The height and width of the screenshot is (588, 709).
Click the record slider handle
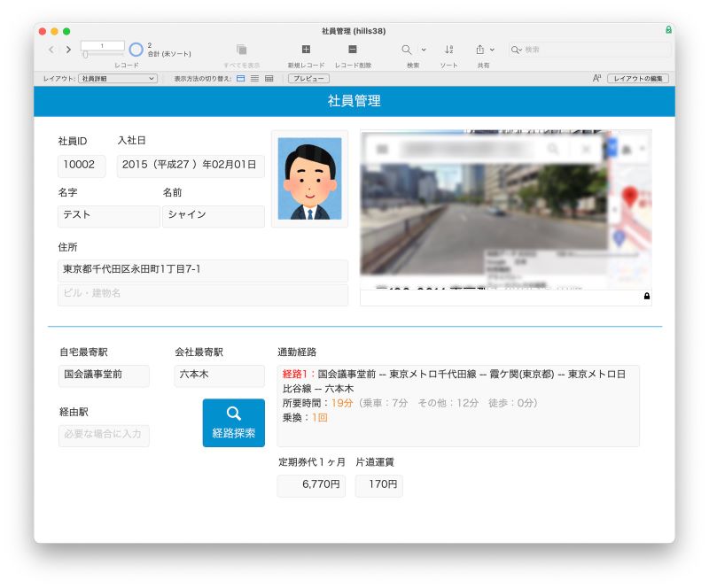(x=85, y=55)
